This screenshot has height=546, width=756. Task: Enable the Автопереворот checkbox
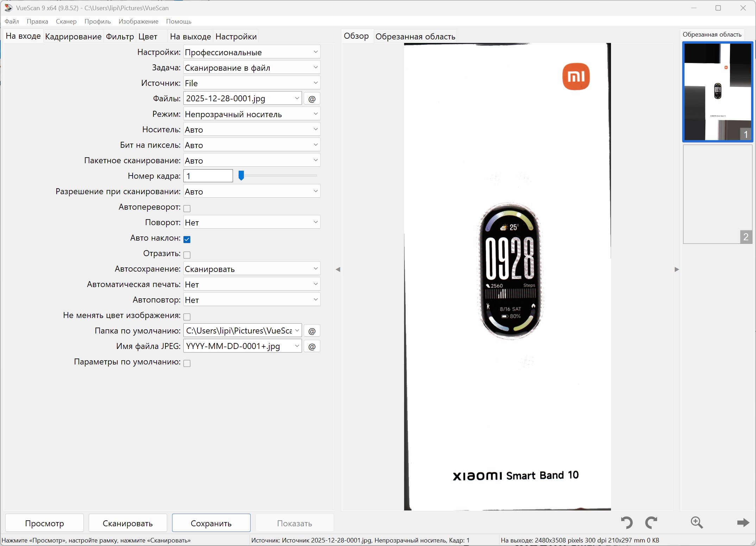187,208
